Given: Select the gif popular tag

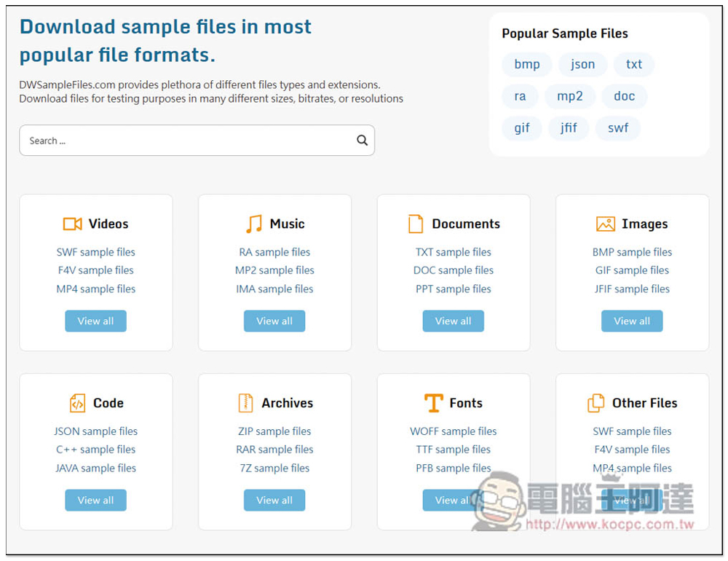Looking at the screenshot, I should [522, 127].
